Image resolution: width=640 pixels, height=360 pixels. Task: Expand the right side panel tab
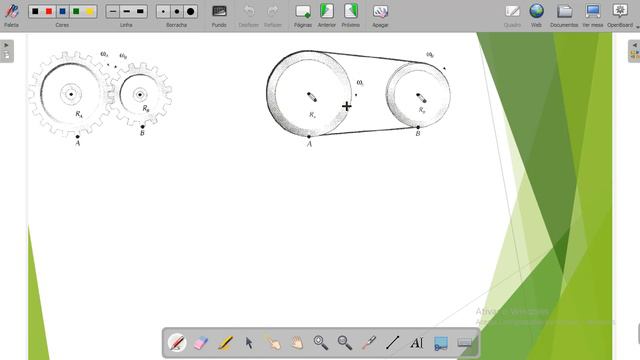[x=634, y=51]
